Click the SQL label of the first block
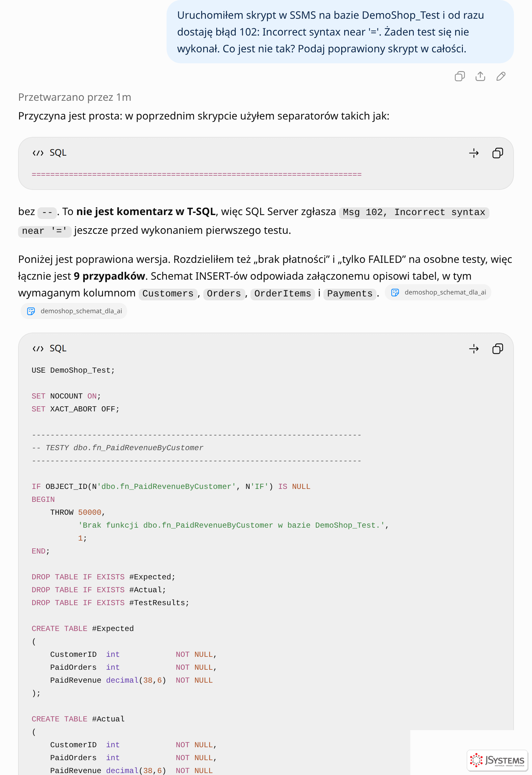This screenshot has height=775, width=532. tap(58, 153)
